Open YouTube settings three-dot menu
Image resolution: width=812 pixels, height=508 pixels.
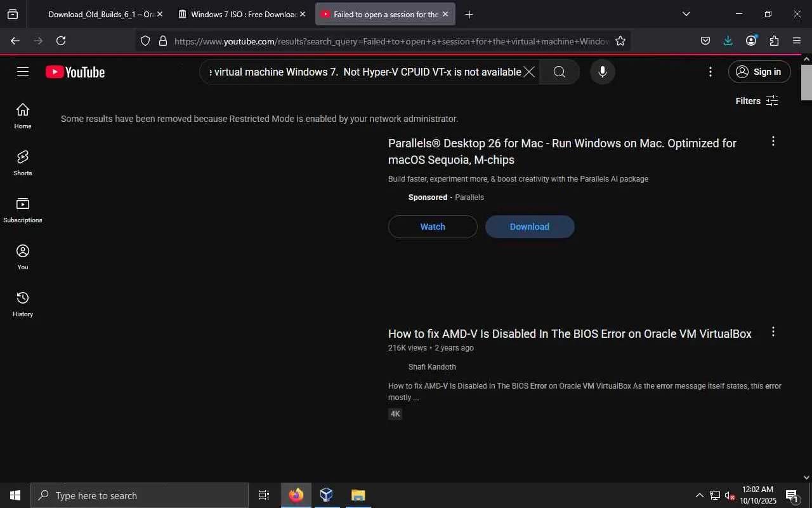(x=710, y=72)
